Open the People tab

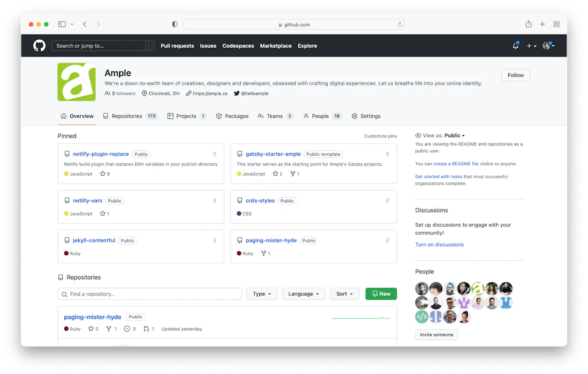click(322, 116)
